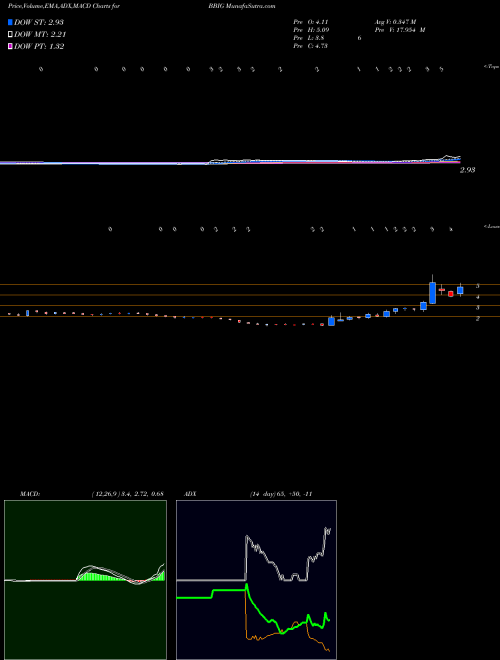The image size is (500, 660).
Task: Click the price axis label '4'
Action: [477, 297]
